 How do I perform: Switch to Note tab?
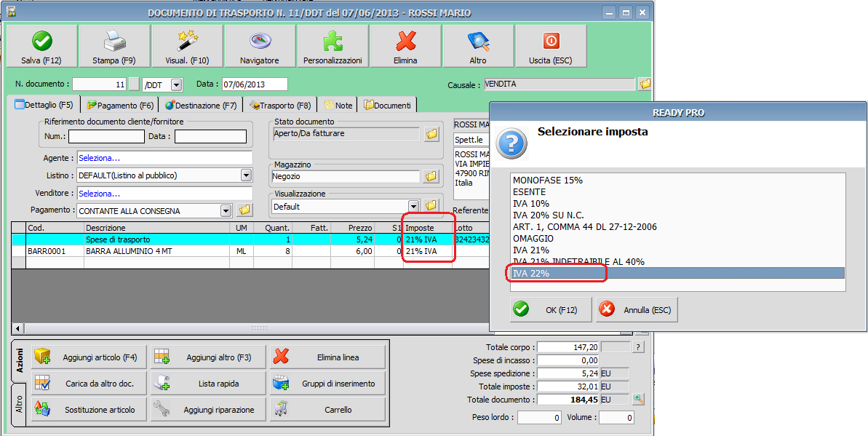coord(338,105)
